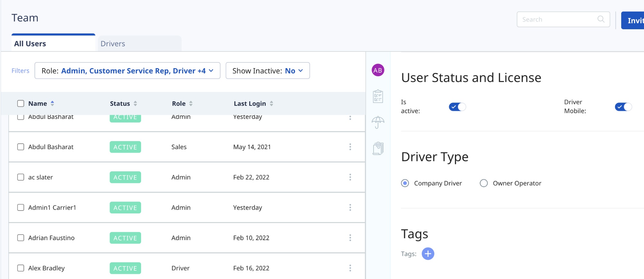This screenshot has height=279, width=644.
Task: Check the Sales Abdul Basharat row checkbox
Action: point(21,147)
